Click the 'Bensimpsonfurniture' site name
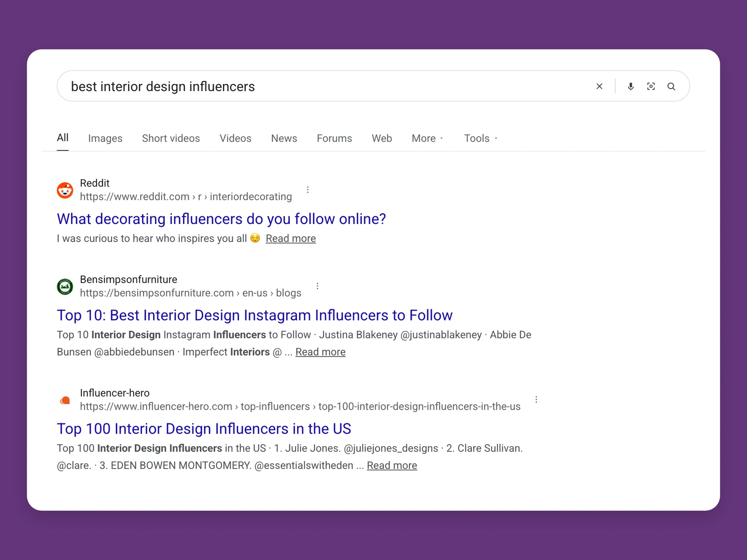 click(x=128, y=280)
